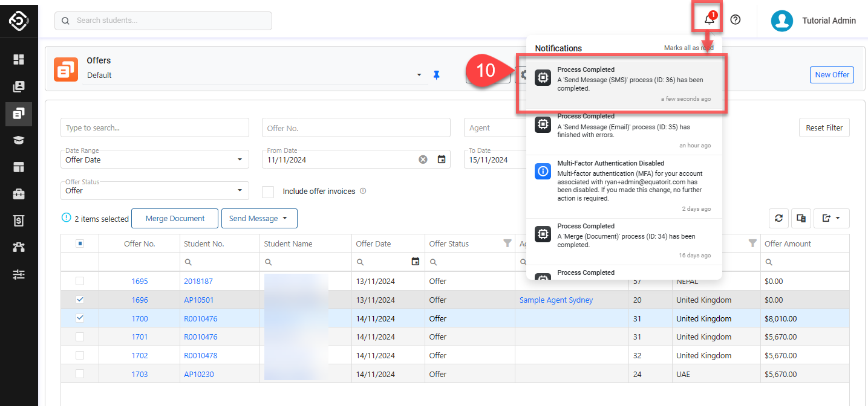
Task: Click the Search students input field
Action: pyautogui.click(x=169, y=21)
